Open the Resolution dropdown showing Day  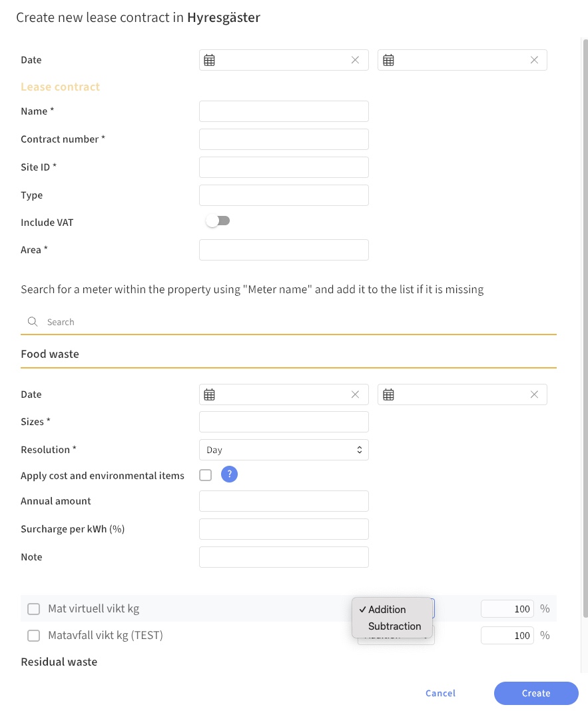pyautogui.click(x=284, y=450)
